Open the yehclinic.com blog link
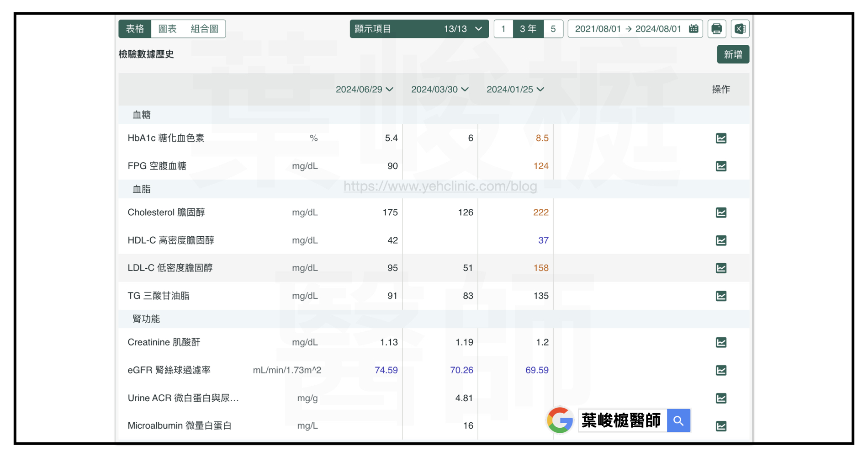Image resolution: width=868 pixels, height=457 pixels. pos(440,186)
